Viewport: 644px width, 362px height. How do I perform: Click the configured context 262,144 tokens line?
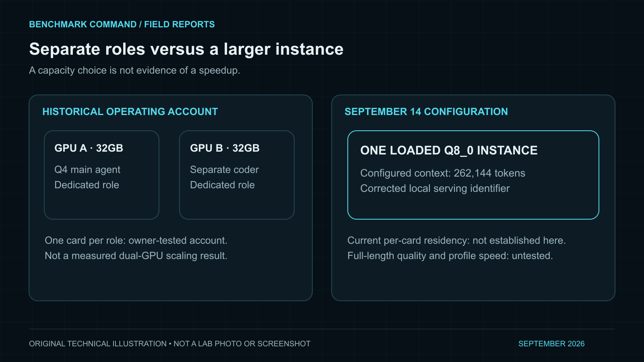tap(443, 173)
